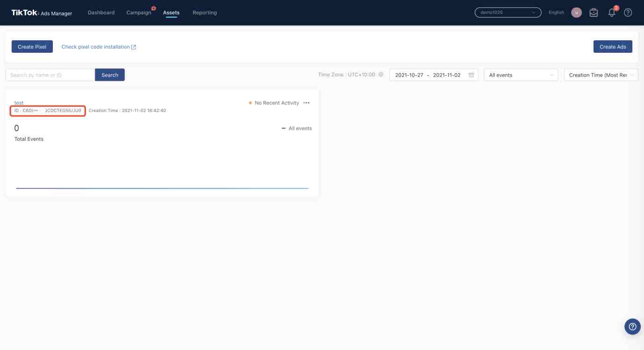Click the pixel ID text
This screenshot has height=350, width=644.
[48, 111]
